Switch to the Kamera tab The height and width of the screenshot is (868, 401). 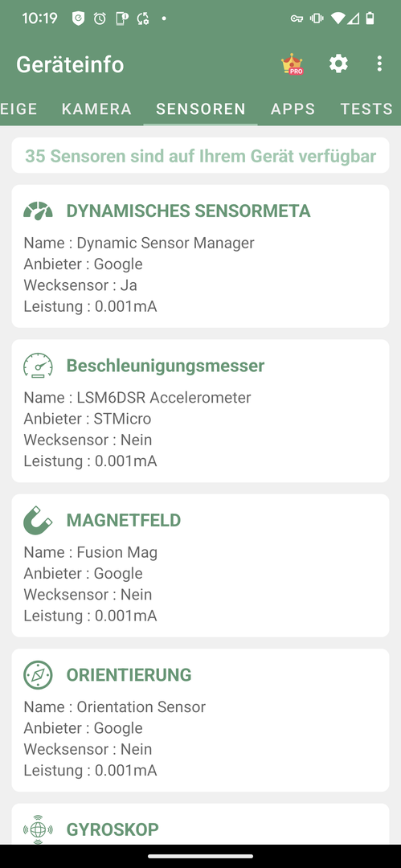(x=97, y=109)
